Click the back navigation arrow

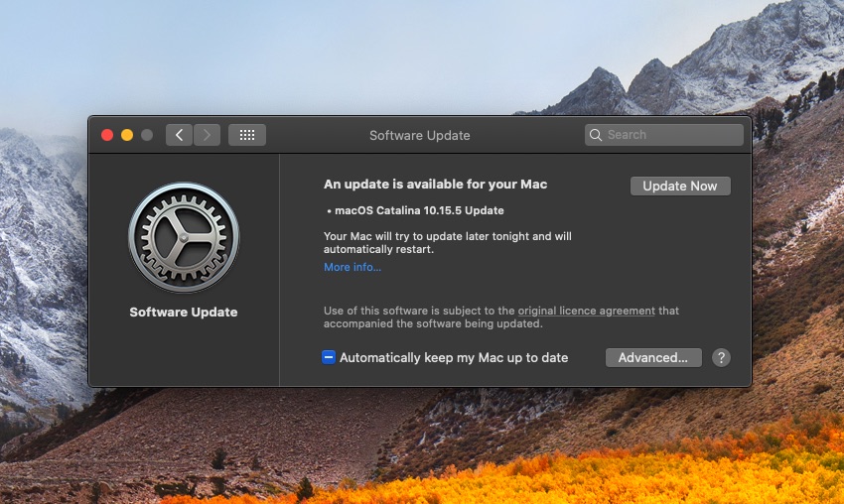180,135
